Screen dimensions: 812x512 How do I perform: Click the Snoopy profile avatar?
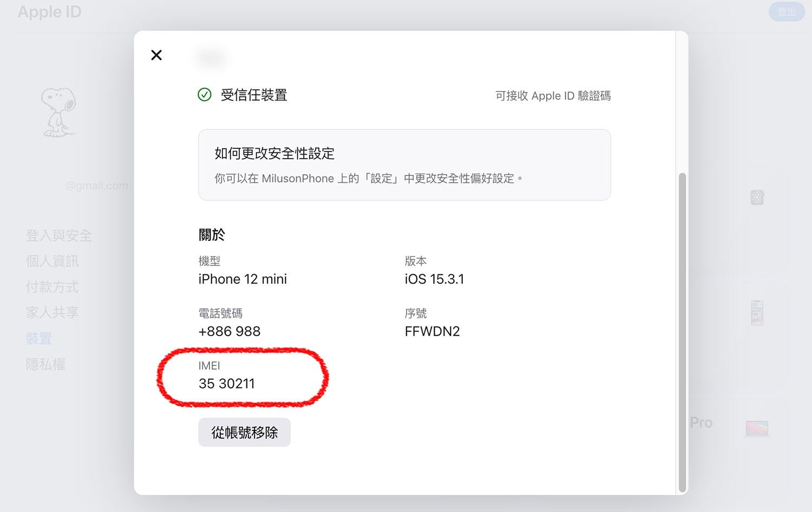click(x=59, y=113)
